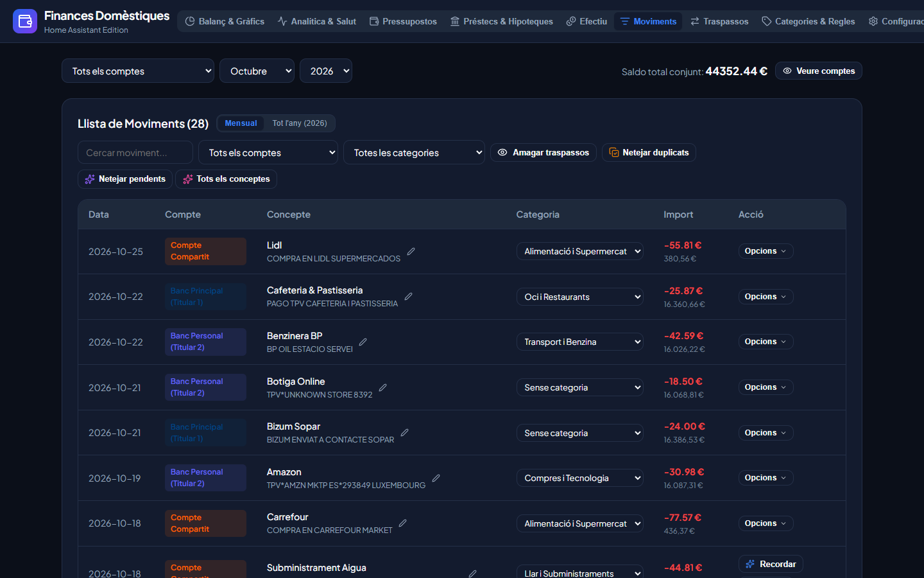Expand Opcions menu for Lidl row
This screenshot has width=924, height=578.
coord(766,251)
